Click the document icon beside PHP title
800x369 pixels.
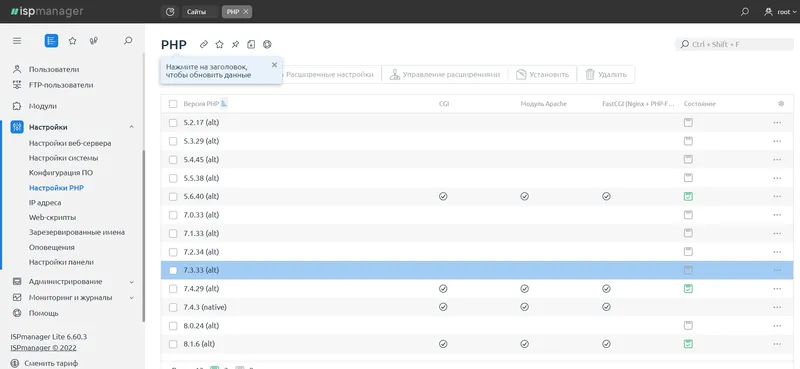click(251, 44)
